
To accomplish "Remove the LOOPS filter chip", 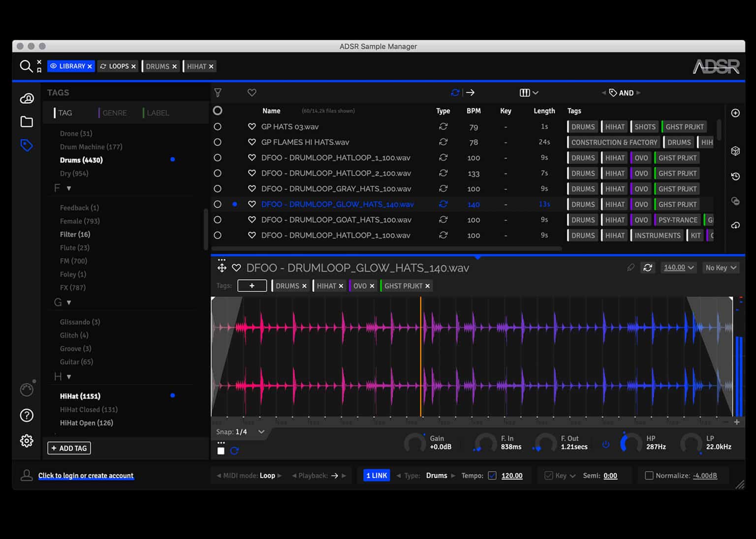I will click(x=133, y=66).
